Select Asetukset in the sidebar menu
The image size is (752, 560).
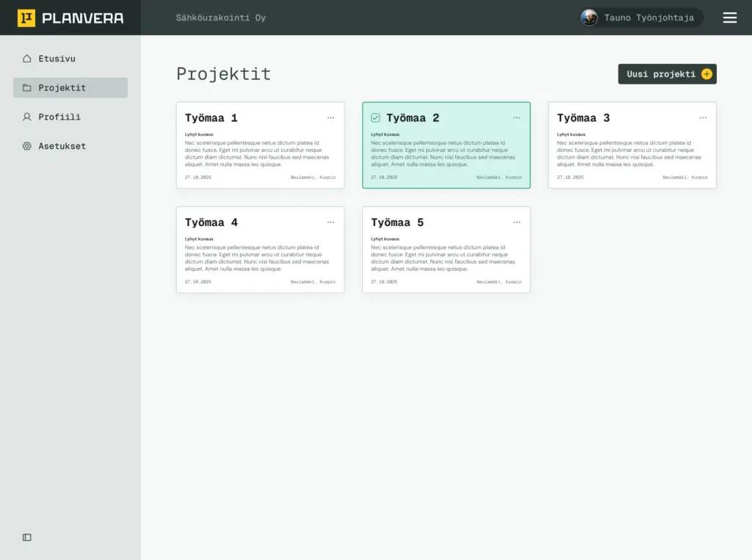pos(62,146)
